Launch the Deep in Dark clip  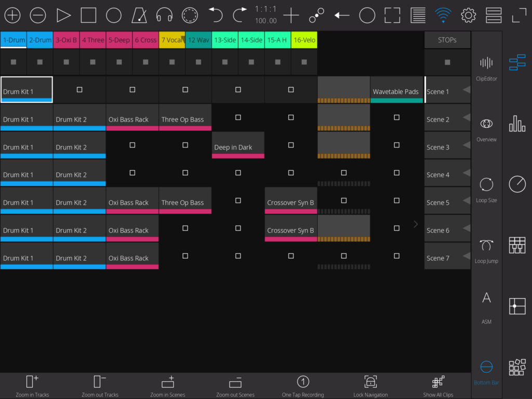coord(238,145)
